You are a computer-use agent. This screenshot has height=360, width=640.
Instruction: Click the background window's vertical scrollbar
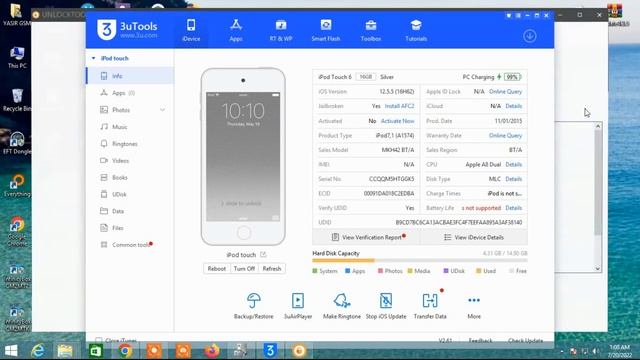pyautogui.click(x=598, y=198)
